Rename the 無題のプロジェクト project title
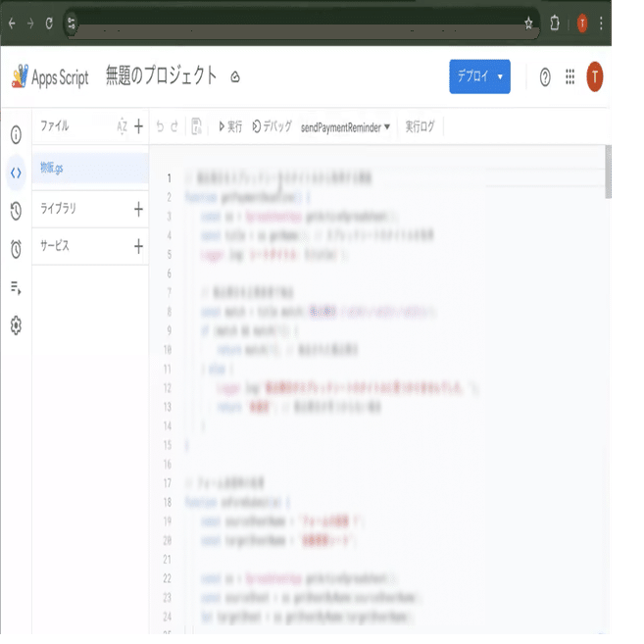 point(161,75)
